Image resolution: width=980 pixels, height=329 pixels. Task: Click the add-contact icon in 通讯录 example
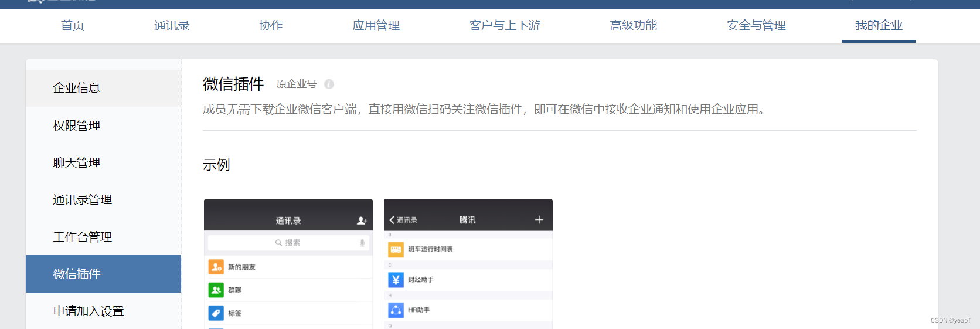click(x=362, y=221)
